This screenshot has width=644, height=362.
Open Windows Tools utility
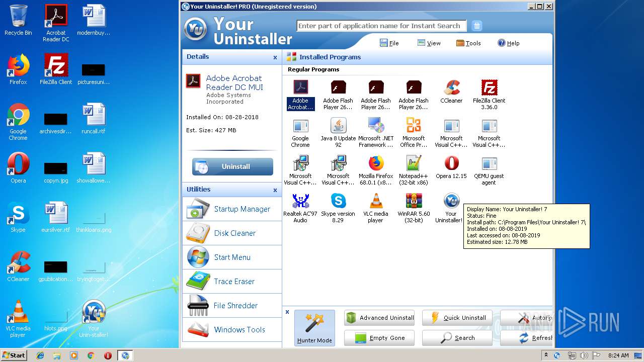[232, 330]
